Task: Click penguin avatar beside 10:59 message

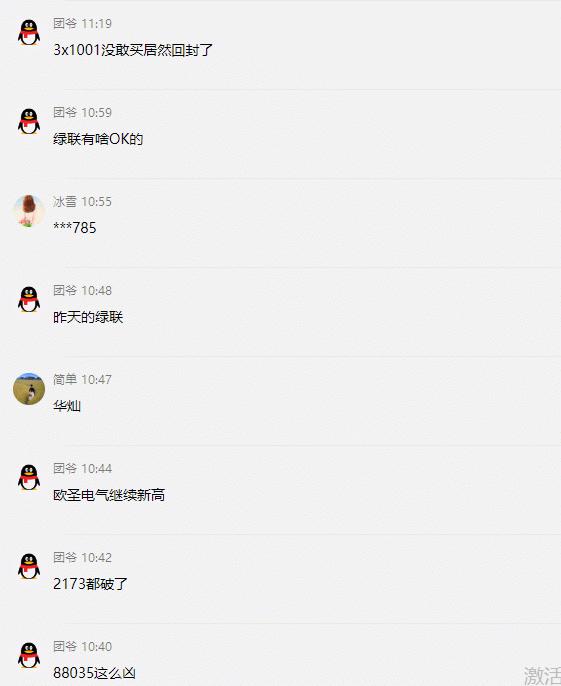Action: click(x=29, y=122)
